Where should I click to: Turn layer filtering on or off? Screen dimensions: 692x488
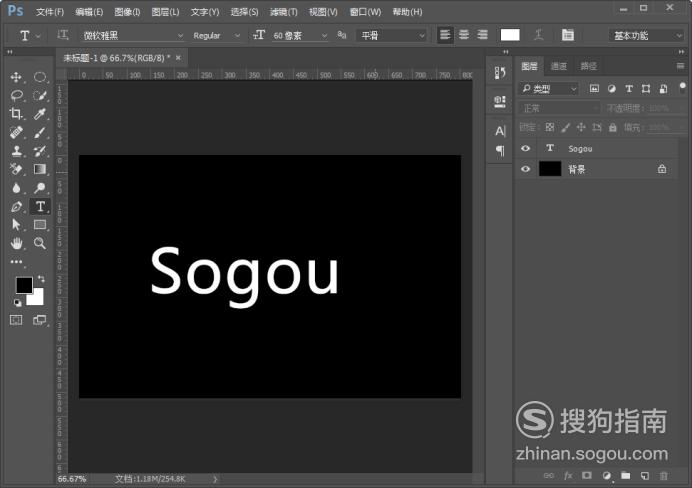click(682, 86)
